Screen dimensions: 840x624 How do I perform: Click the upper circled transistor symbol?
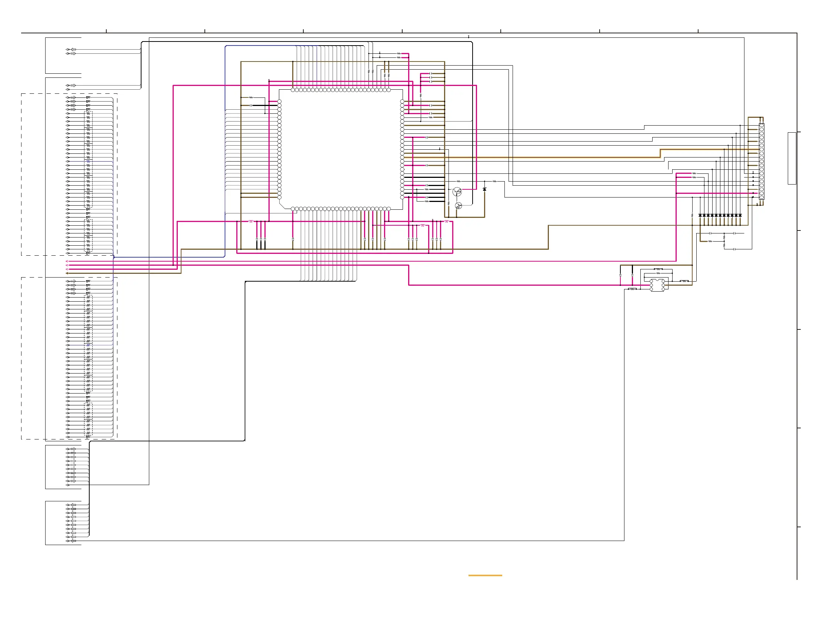coord(457,192)
